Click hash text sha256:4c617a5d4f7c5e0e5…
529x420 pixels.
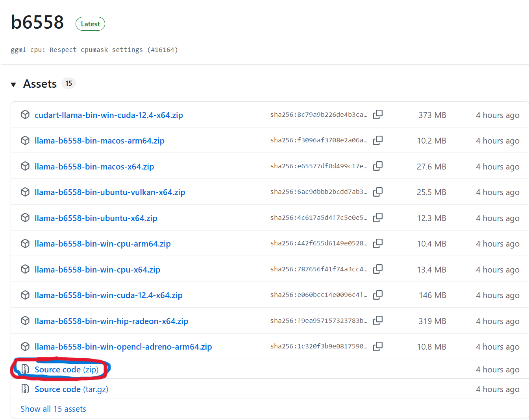pos(319,218)
